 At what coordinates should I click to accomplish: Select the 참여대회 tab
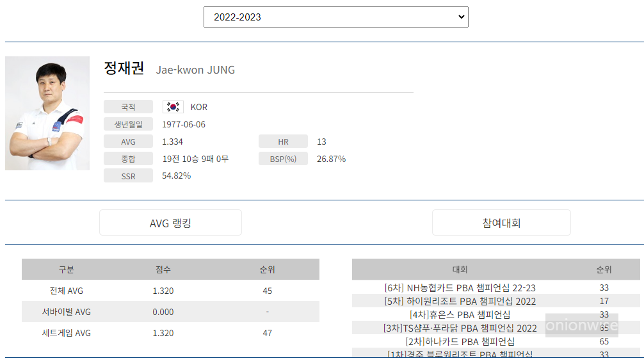[x=501, y=223]
